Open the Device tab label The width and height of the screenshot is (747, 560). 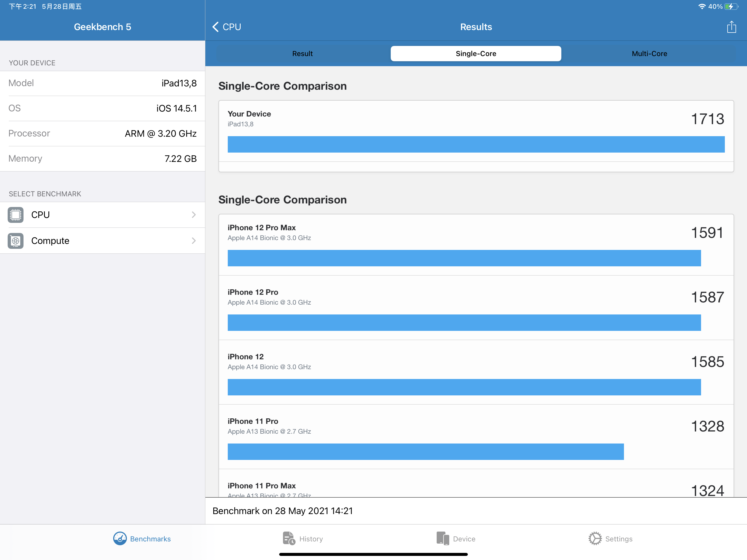(x=464, y=539)
